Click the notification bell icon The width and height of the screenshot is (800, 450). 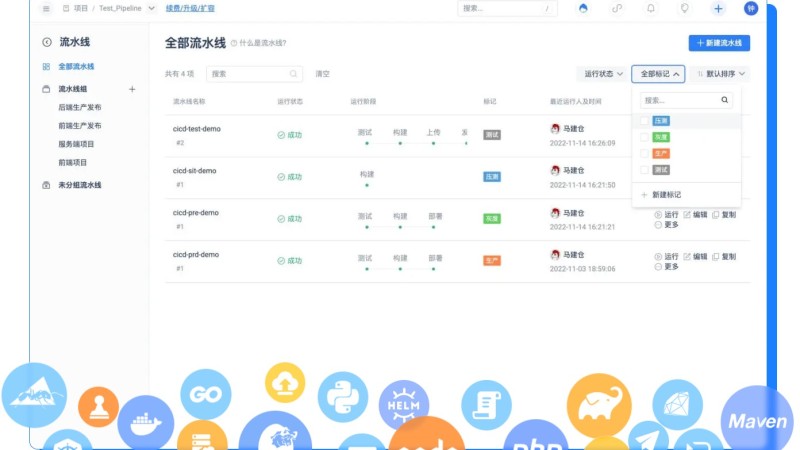[x=651, y=8]
